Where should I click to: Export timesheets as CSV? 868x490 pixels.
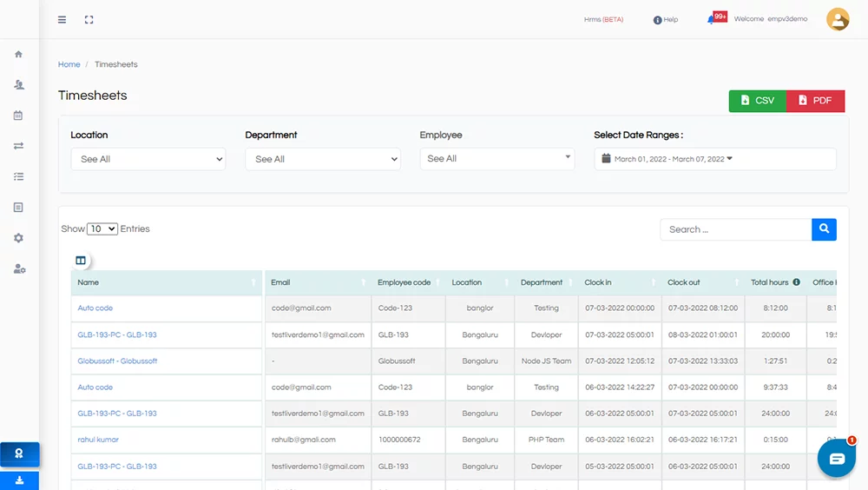pos(757,101)
